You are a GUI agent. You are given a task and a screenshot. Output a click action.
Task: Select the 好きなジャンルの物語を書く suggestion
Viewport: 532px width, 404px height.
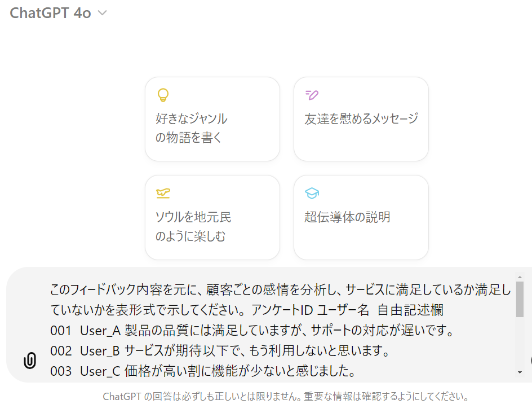pyautogui.click(x=212, y=119)
